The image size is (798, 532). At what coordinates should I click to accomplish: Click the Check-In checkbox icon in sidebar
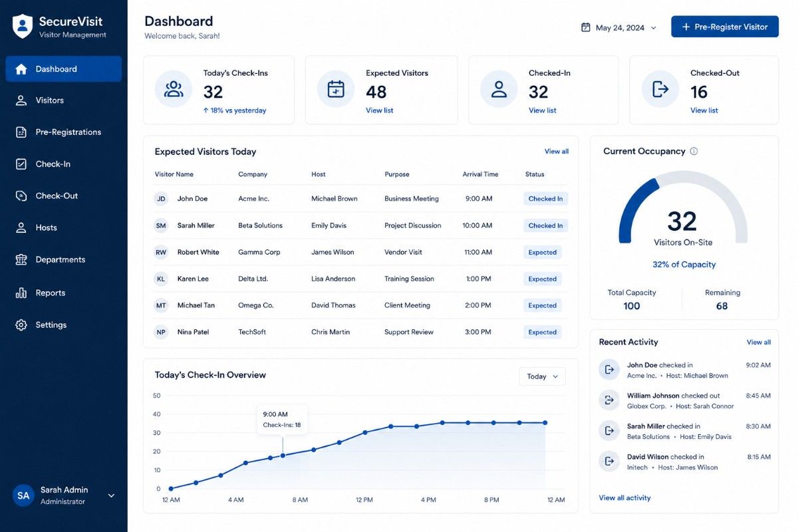[x=21, y=164]
